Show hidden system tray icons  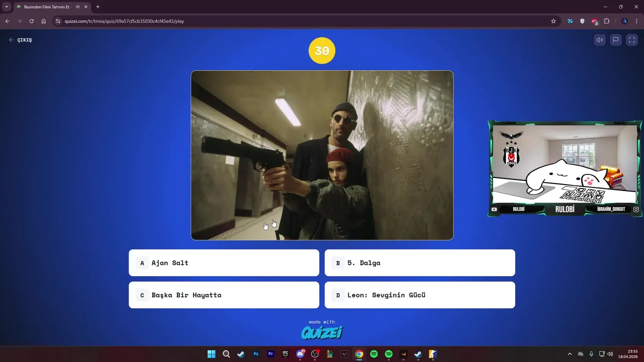570,354
